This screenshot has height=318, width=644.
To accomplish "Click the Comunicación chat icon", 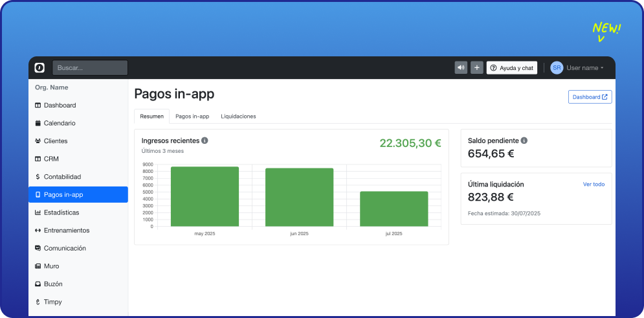I will (x=38, y=248).
